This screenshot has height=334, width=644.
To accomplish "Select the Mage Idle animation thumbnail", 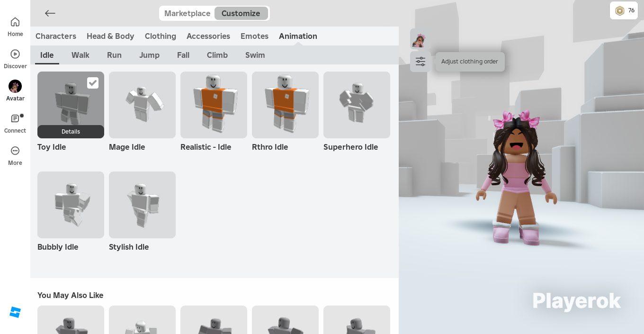I will [x=142, y=105].
